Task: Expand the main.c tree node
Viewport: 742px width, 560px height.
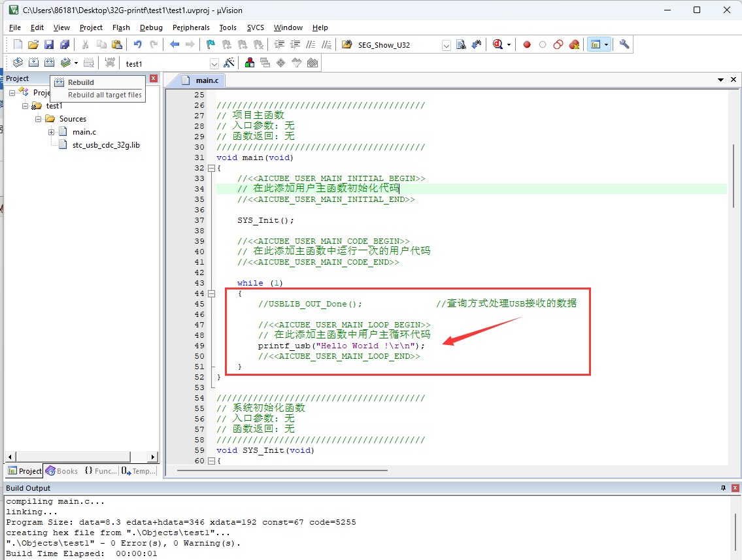Action: pyautogui.click(x=51, y=132)
